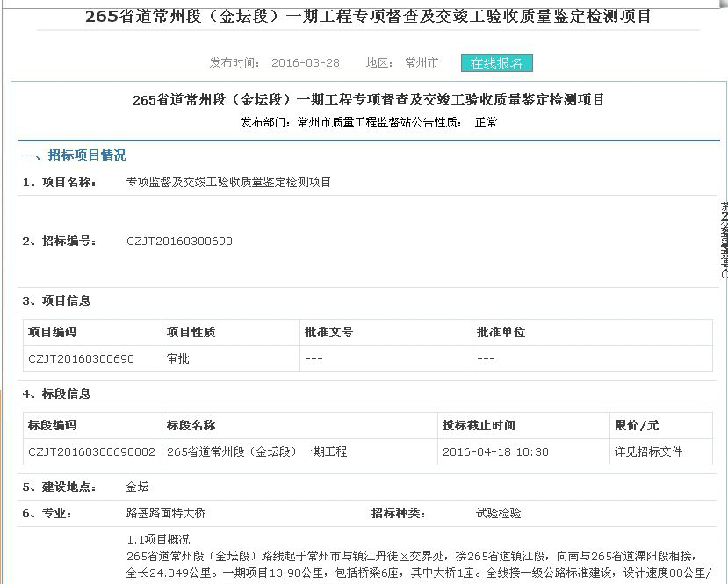Click the 批准单位 column header
The image size is (728, 584).
501,333
